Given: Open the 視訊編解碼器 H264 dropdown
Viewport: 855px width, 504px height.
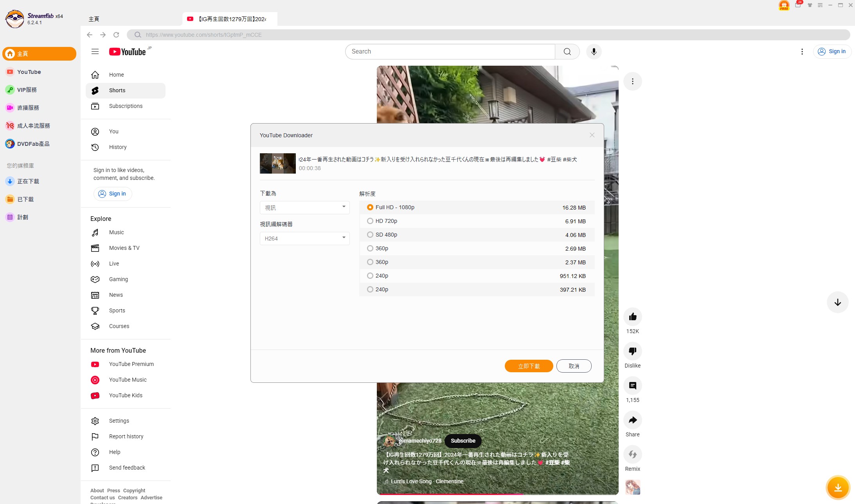Looking at the screenshot, I should [x=304, y=239].
